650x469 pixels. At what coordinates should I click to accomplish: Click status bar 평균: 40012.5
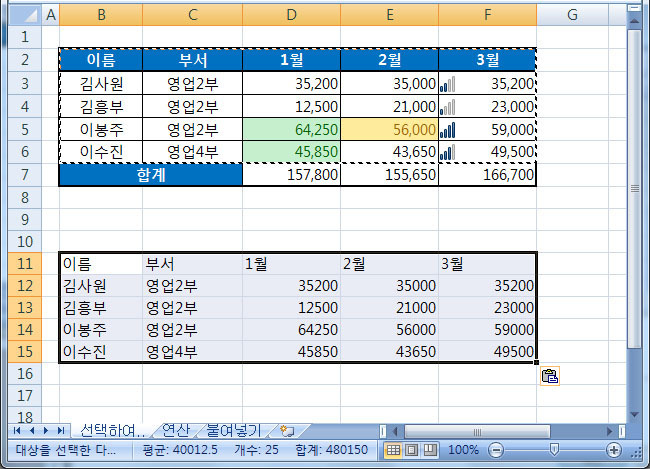[180, 450]
